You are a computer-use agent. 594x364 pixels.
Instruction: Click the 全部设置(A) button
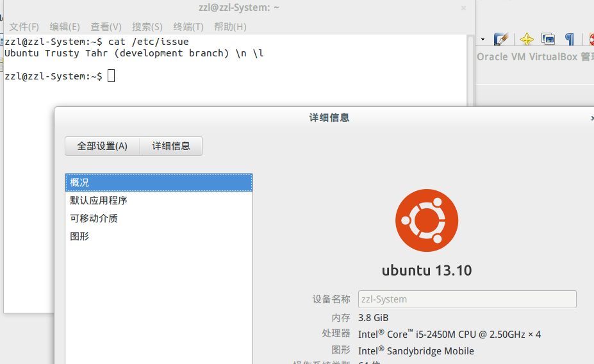click(103, 146)
